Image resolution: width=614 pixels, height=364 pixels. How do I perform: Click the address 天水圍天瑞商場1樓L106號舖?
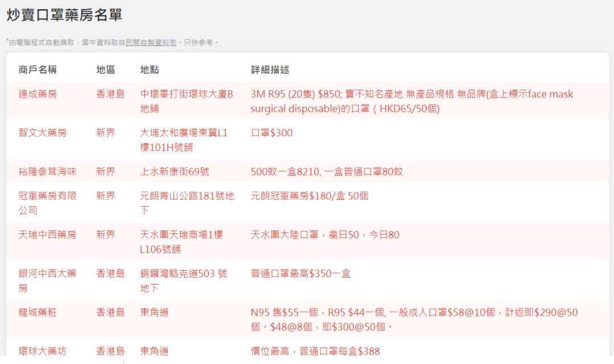[x=181, y=241]
